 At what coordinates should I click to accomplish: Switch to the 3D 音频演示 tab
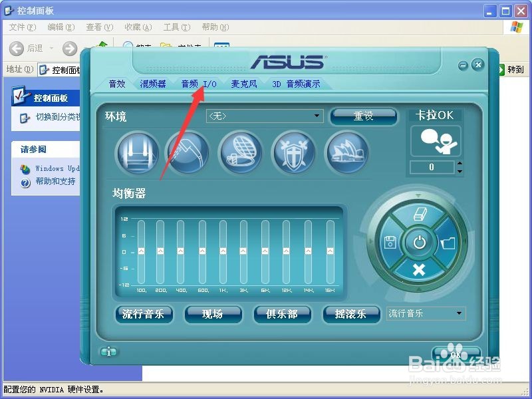point(296,84)
